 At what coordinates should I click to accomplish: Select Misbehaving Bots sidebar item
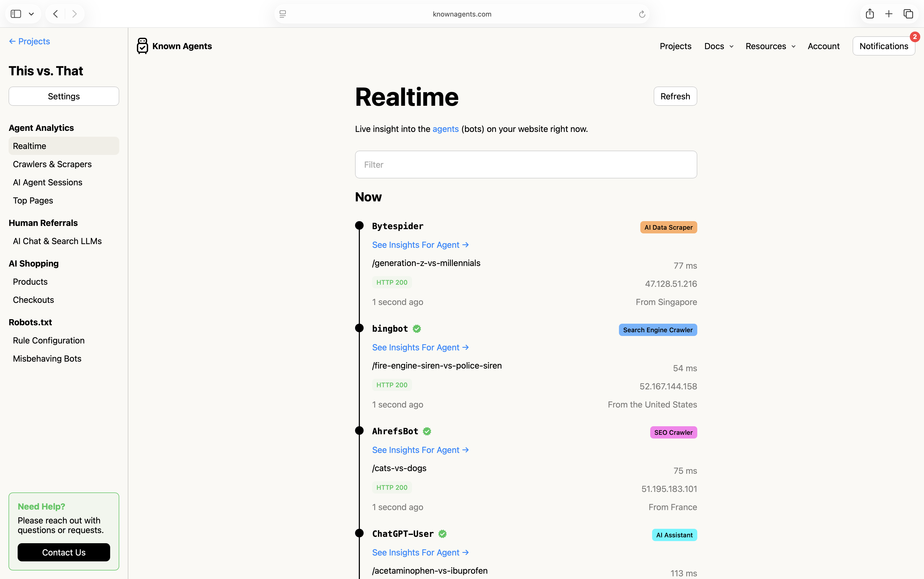[x=47, y=358]
